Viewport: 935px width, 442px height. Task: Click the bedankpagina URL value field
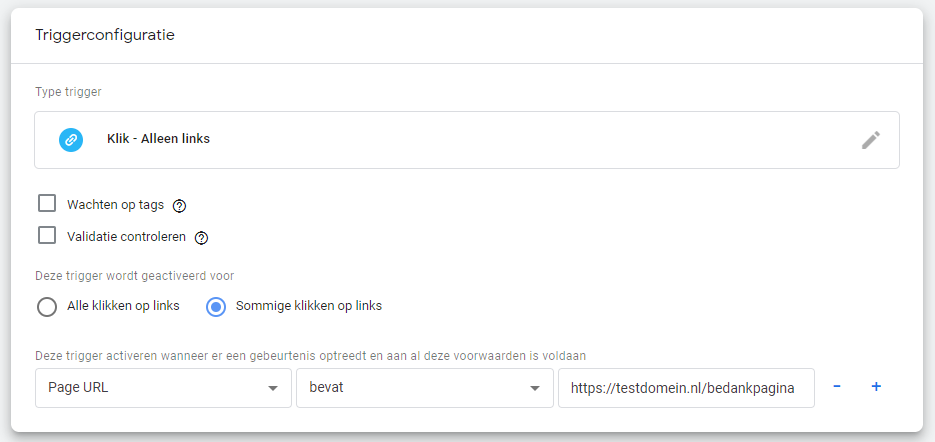pos(685,388)
